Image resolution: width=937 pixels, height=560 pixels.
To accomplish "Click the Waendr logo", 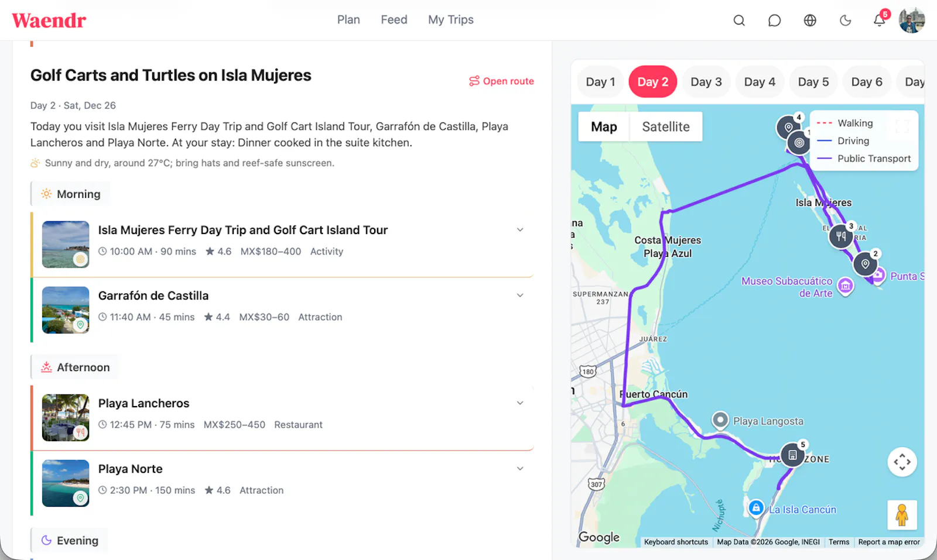I will coord(49,20).
